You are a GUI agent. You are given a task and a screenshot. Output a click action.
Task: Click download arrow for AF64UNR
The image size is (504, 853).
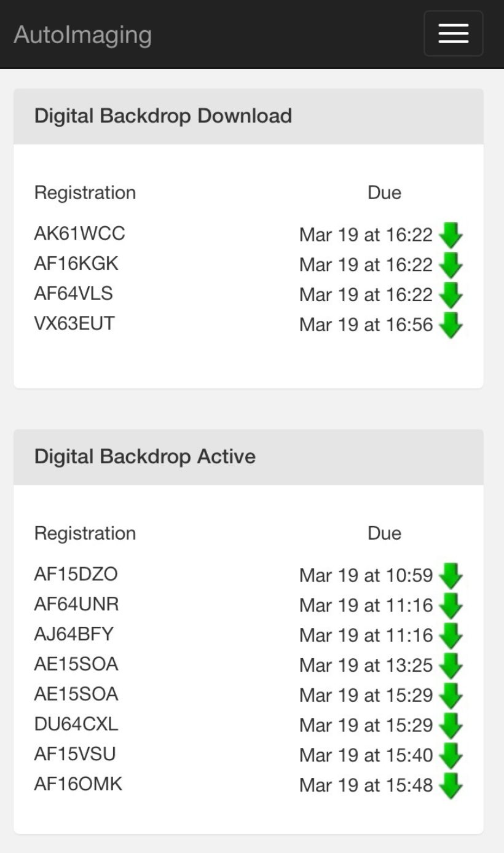point(451,606)
